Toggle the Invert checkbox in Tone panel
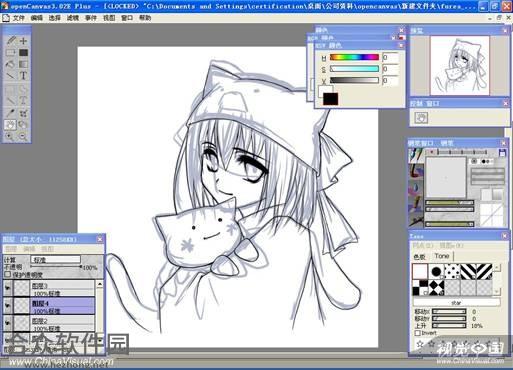The image size is (513, 370). point(417,333)
